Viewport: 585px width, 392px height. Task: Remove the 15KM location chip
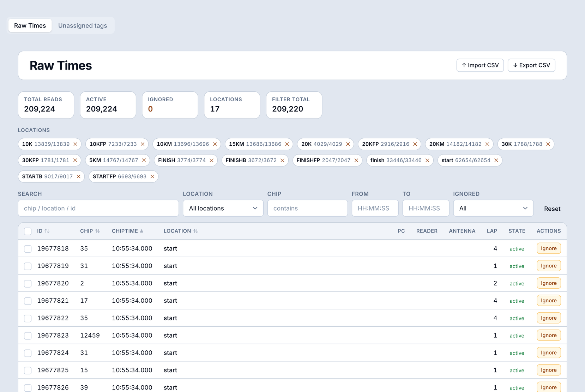(287, 144)
